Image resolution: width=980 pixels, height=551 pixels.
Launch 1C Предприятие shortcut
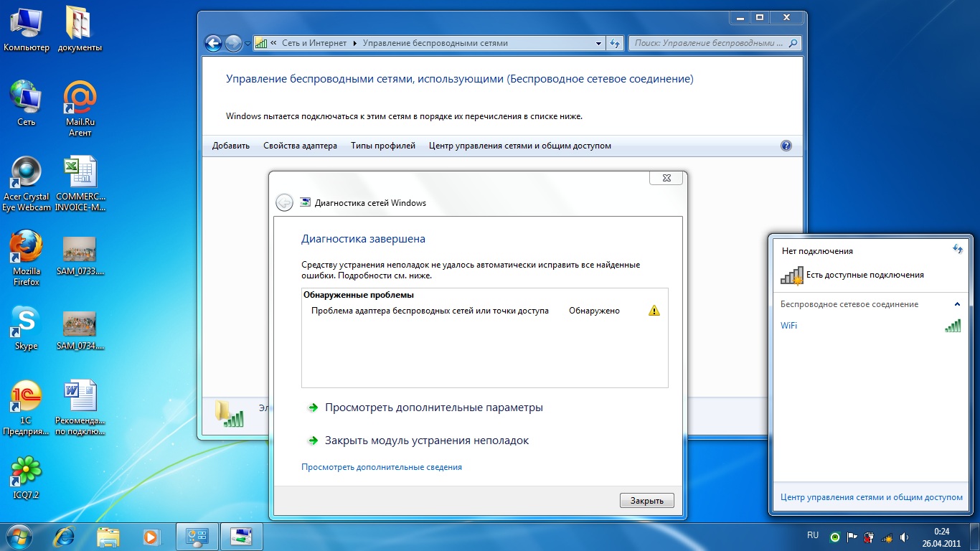27,408
